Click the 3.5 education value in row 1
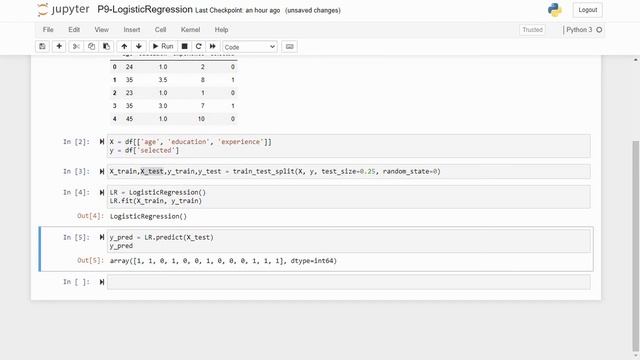This screenshot has width=640, height=360. coord(163,80)
